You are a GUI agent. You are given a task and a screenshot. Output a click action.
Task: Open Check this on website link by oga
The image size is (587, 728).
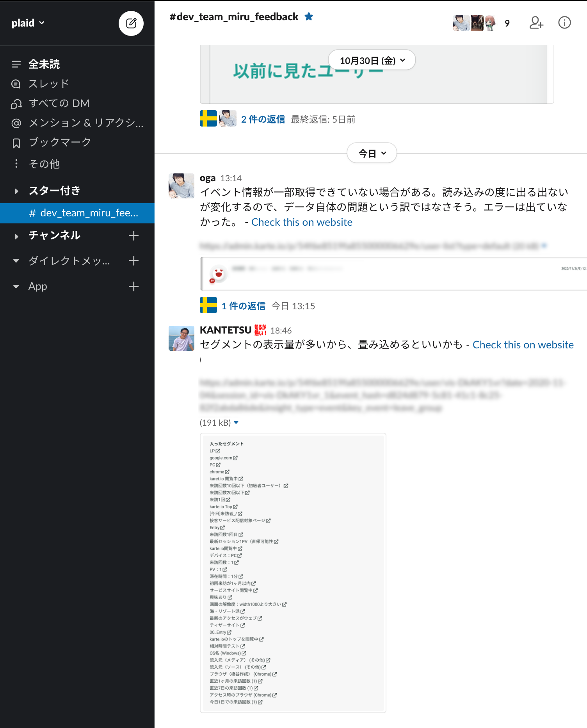pos(302,222)
